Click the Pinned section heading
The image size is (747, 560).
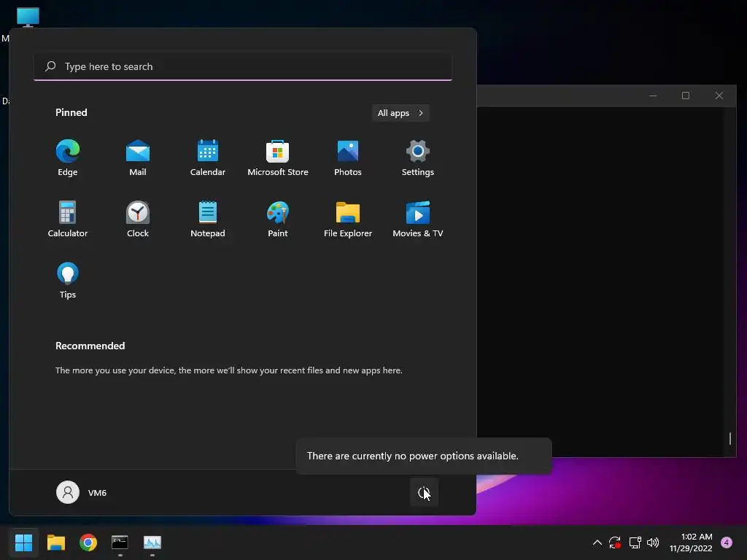click(71, 112)
